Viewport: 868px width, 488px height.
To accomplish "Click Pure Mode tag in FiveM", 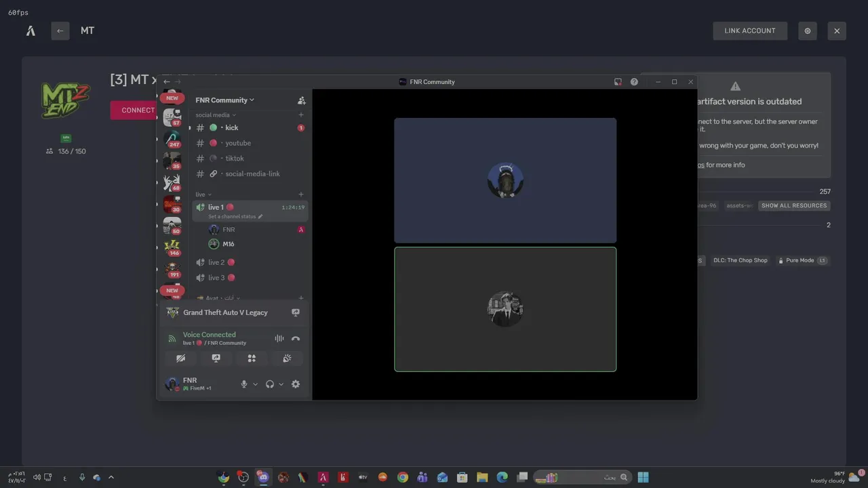I will (x=803, y=260).
